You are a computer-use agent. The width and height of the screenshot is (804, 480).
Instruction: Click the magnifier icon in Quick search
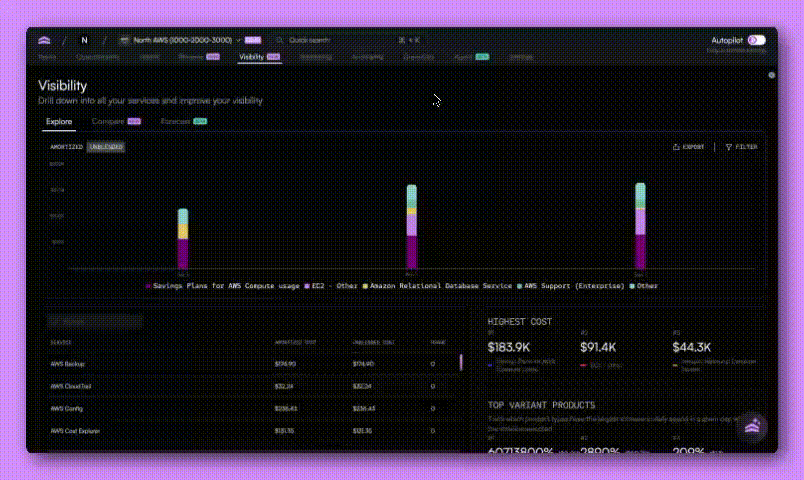279,40
